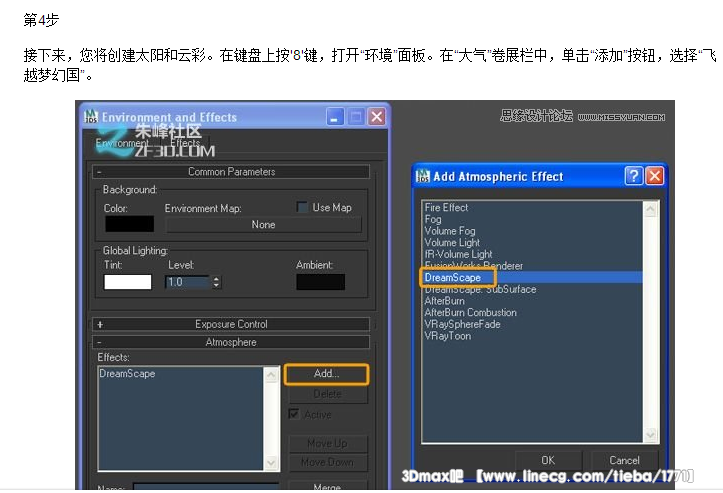Enable the Use Map checkbox

[302, 207]
